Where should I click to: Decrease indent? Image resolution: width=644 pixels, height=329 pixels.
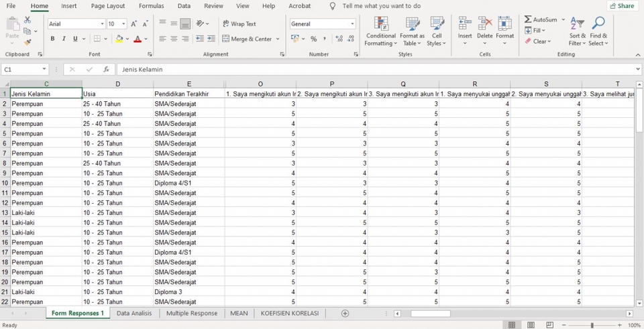(200, 39)
